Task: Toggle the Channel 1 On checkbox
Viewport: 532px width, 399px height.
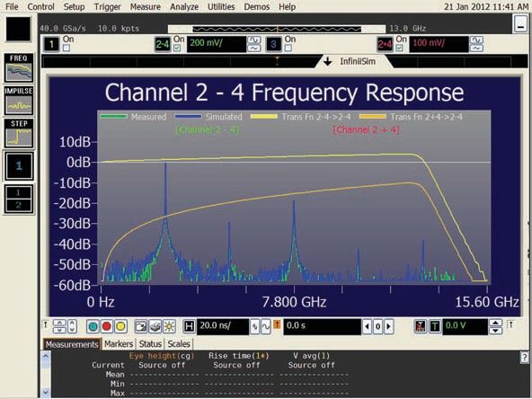Action: pos(66,48)
